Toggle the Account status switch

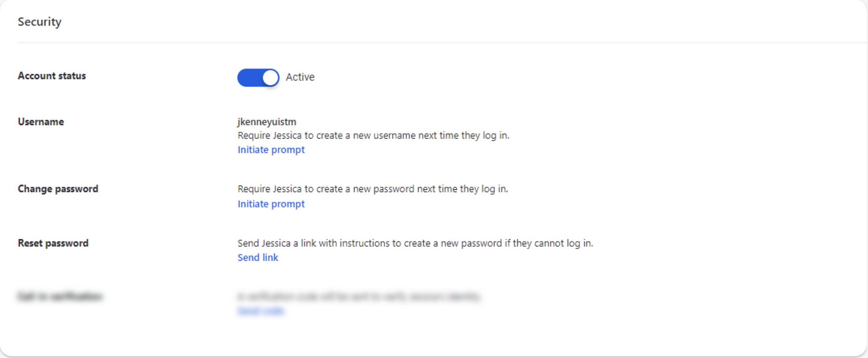tap(258, 77)
